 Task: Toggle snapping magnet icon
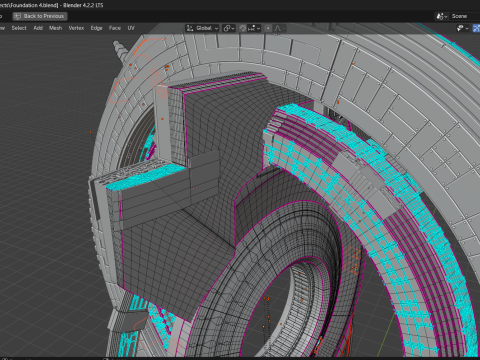click(x=243, y=28)
